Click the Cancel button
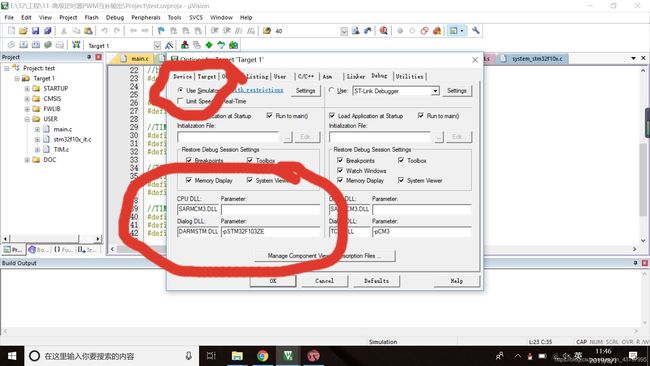Screen dimensions: 650x366 pos(324,281)
